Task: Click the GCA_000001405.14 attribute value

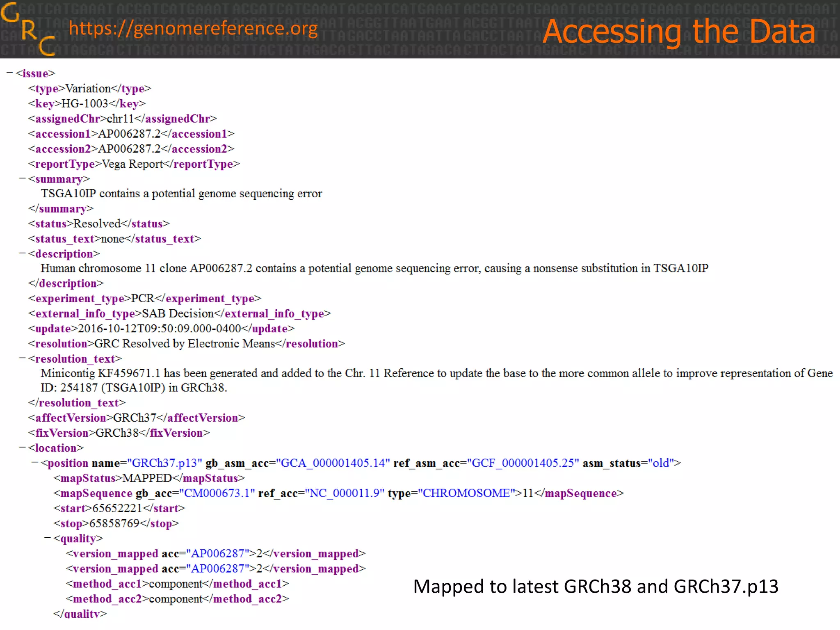Action: 333,463
